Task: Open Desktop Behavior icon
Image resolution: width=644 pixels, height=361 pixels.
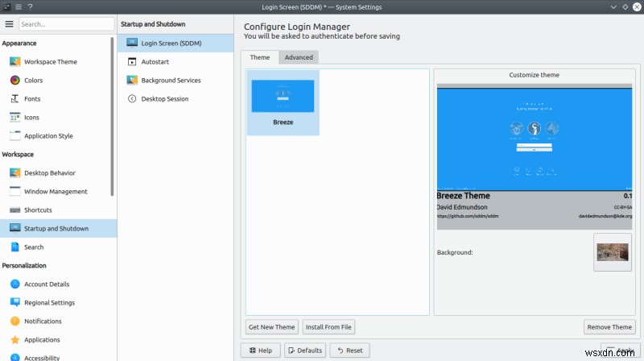Action: point(15,172)
